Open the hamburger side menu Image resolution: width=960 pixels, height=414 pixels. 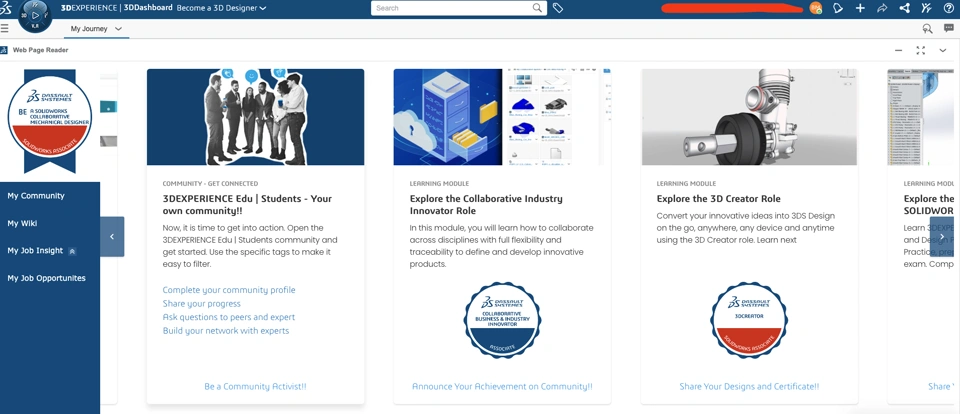[x=5, y=28]
